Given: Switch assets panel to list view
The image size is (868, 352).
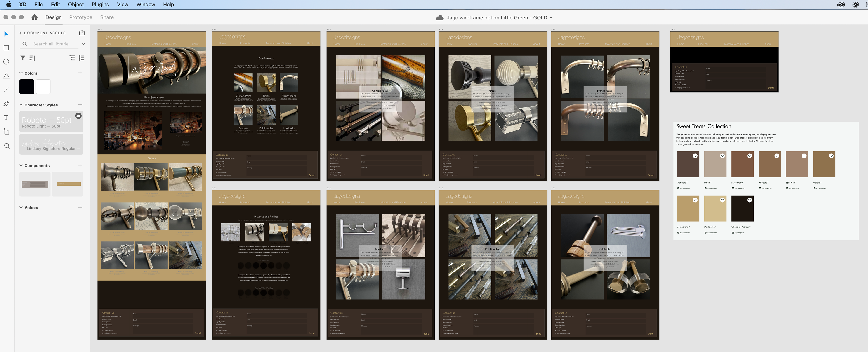Looking at the screenshot, I should [82, 58].
